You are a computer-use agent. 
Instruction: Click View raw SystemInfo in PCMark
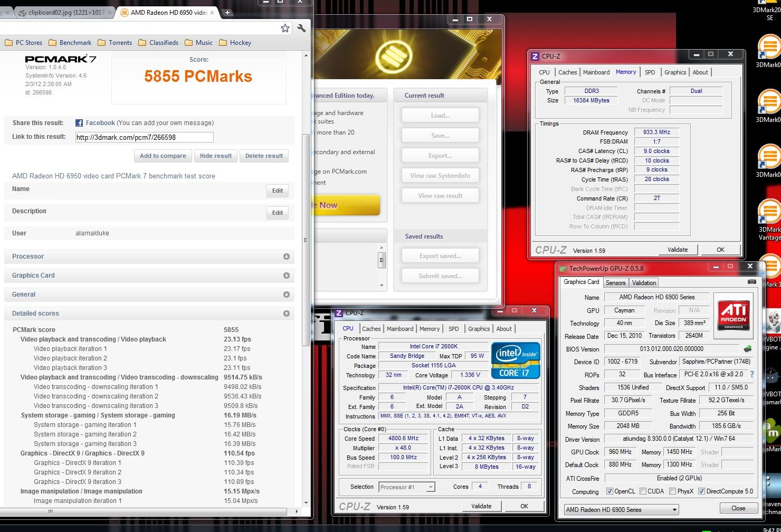440,176
